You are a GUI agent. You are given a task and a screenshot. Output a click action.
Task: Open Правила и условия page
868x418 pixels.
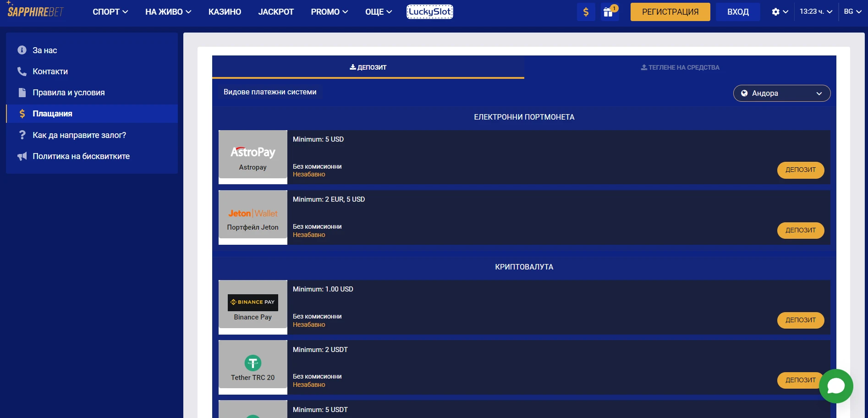[x=69, y=93]
